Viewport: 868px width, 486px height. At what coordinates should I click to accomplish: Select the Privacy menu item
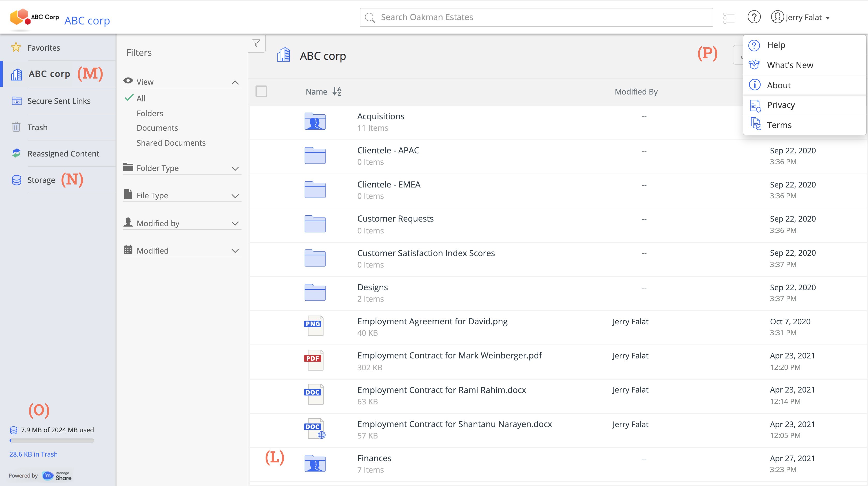pos(781,105)
